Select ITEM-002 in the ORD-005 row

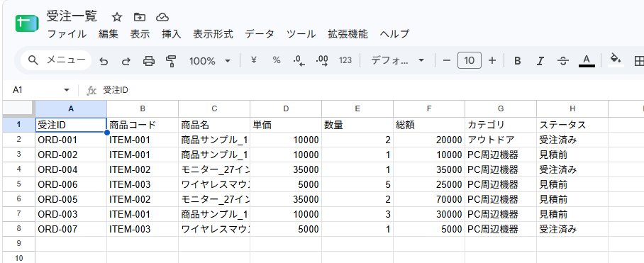(143, 199)
